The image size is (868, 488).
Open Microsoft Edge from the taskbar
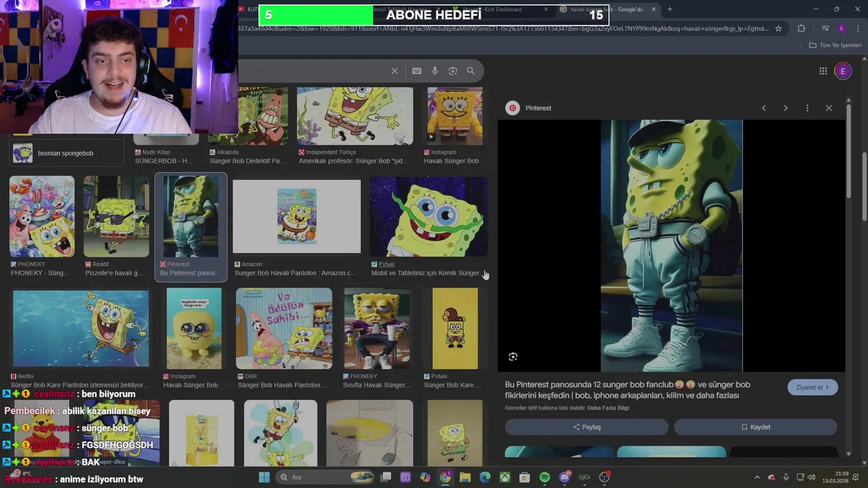click(x=485, y=477)
